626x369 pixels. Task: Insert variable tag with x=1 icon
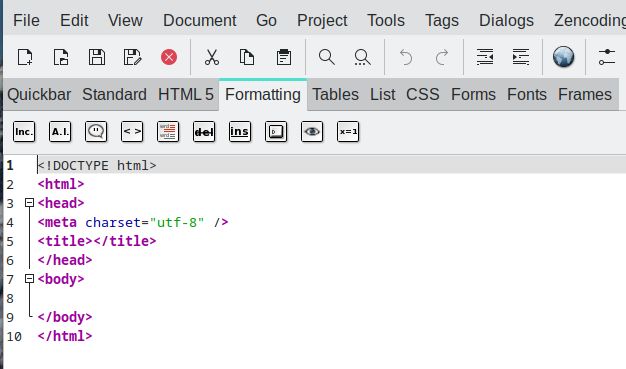[x=348, y=132]
